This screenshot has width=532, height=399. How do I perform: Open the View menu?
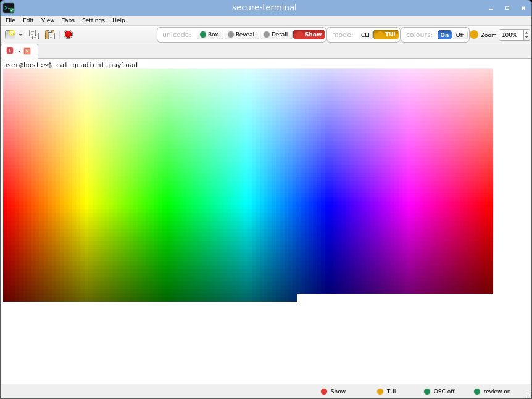pyautogui.click(x=48, y=20)
